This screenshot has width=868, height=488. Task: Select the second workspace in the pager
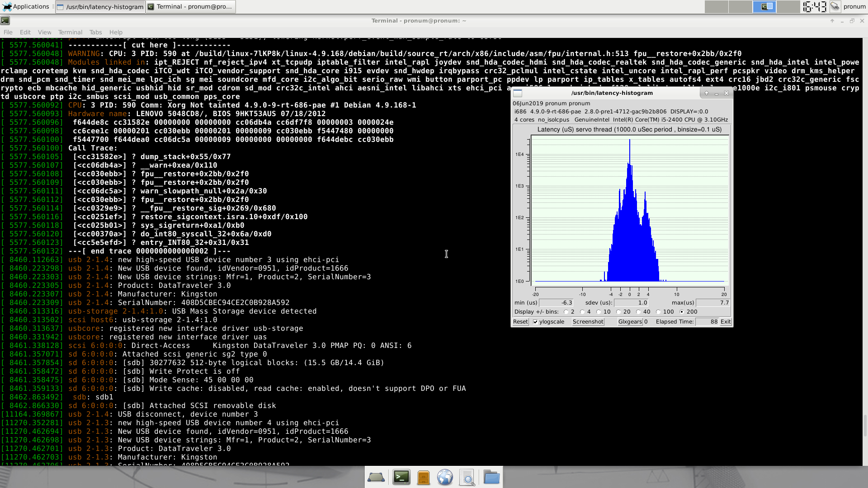click(740, 7)
